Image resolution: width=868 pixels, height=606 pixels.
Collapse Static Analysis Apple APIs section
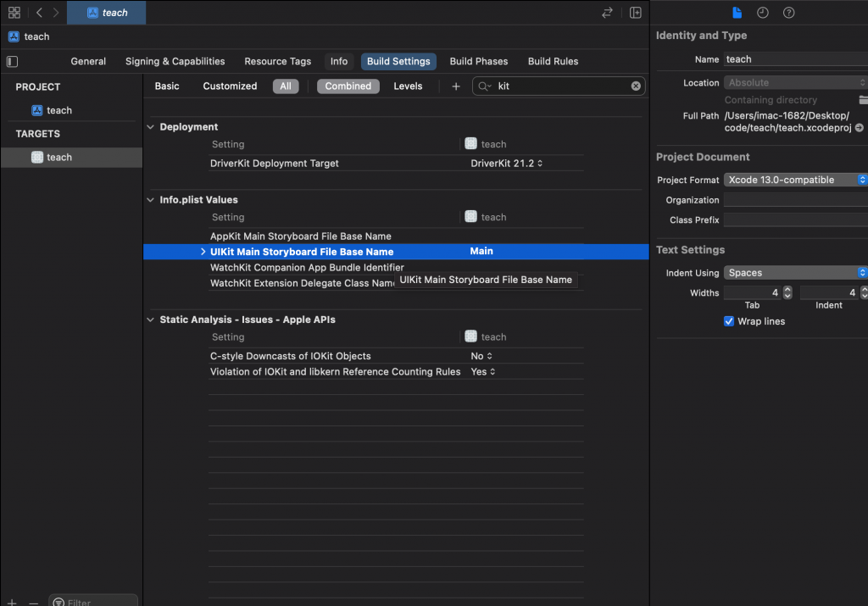pos(151,320)
